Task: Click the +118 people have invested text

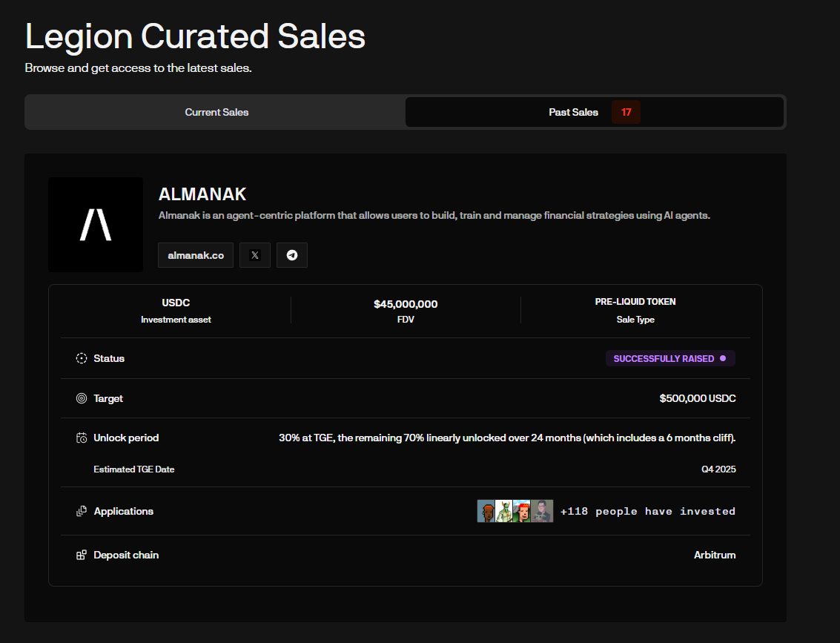Action: coord(647,511)
